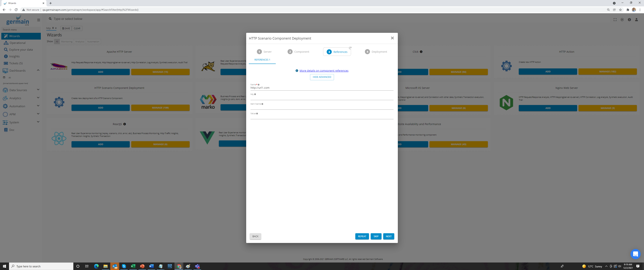
Task: Click HIDE ADVANCED button
Action: coord(322,77)
